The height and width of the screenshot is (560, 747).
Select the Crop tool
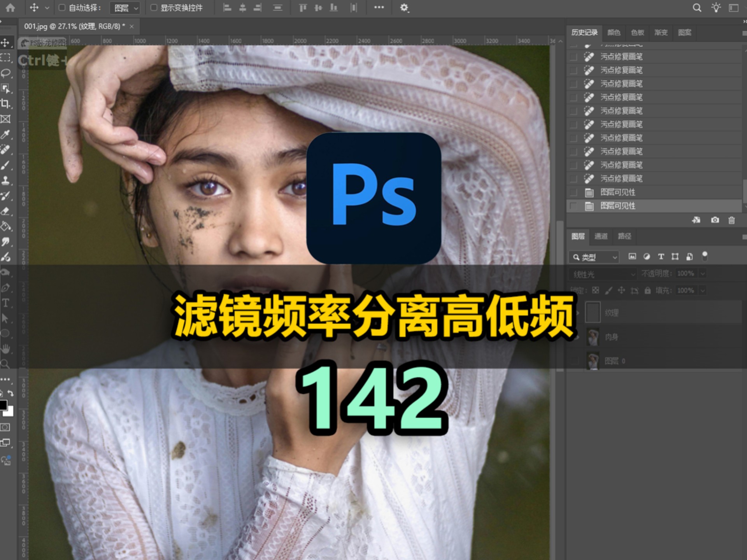coord(5,104)
